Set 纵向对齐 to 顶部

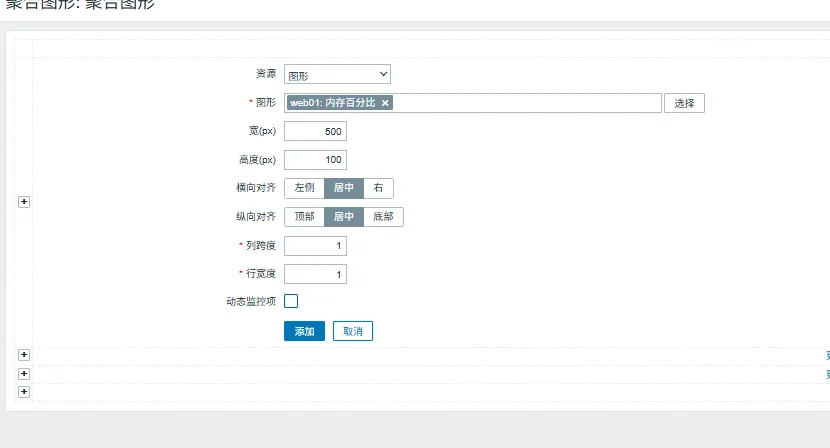tap(304, 217)
